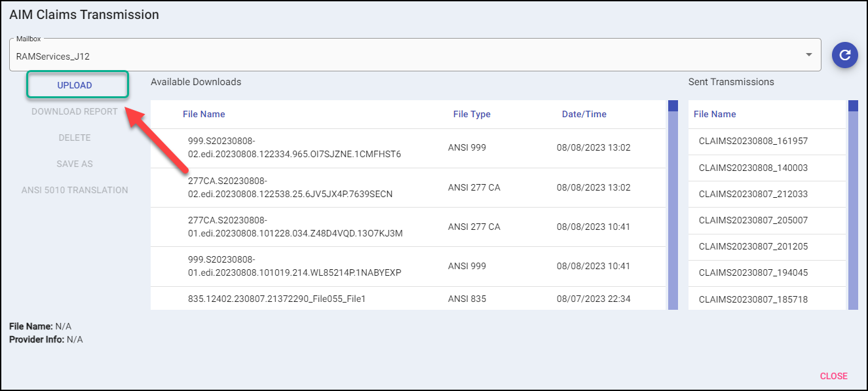Click the UPLOAD button
The height and width of the screenshot is (391, 868).
[x=75, y=85]
